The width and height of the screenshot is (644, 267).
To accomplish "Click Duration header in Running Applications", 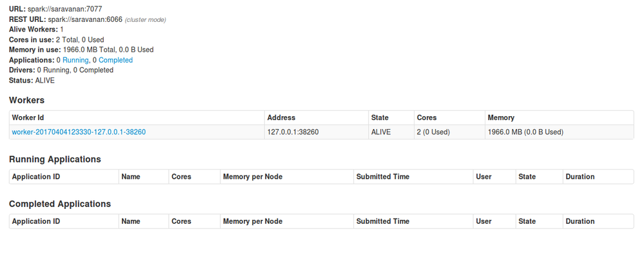I will tap(580, 177).
